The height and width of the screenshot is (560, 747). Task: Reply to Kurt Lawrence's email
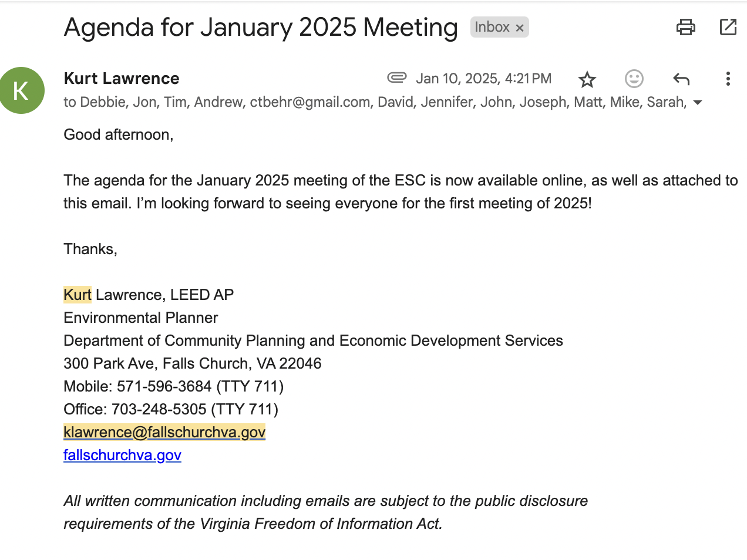coord(681,79)
